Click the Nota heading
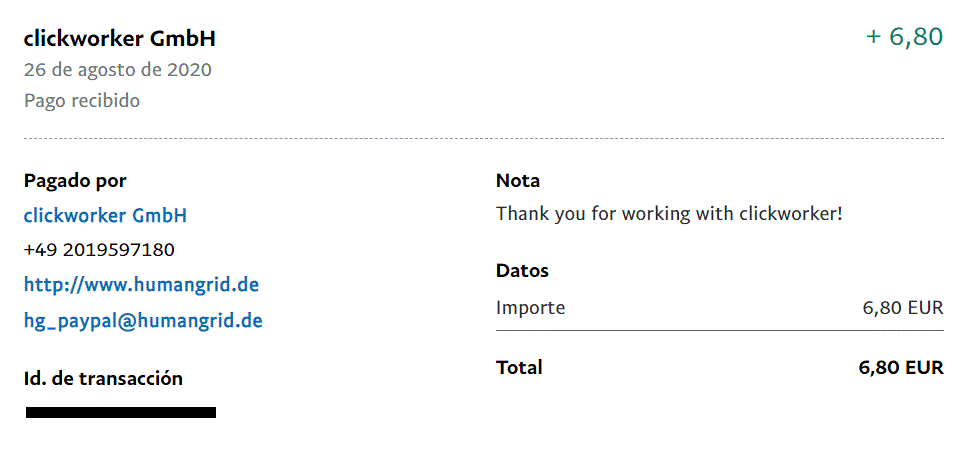 [518, 181]
